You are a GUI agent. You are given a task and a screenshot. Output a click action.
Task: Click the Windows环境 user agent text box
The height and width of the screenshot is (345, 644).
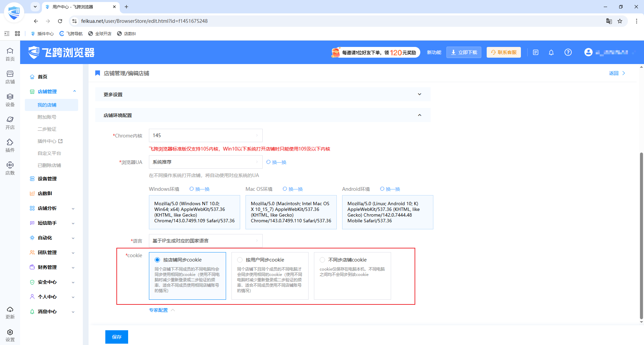195,212
